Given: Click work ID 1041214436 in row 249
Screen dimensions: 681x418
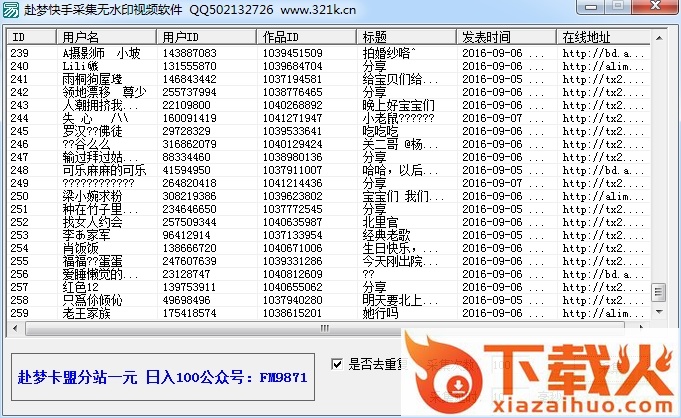Looking at the screenshot, I should click(292, 183).
